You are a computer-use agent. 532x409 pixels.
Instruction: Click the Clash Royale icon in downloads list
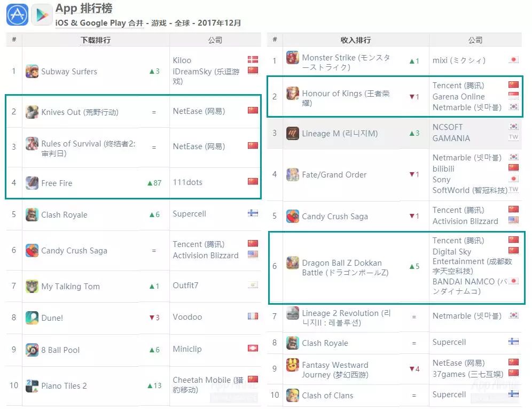point(32,215)
